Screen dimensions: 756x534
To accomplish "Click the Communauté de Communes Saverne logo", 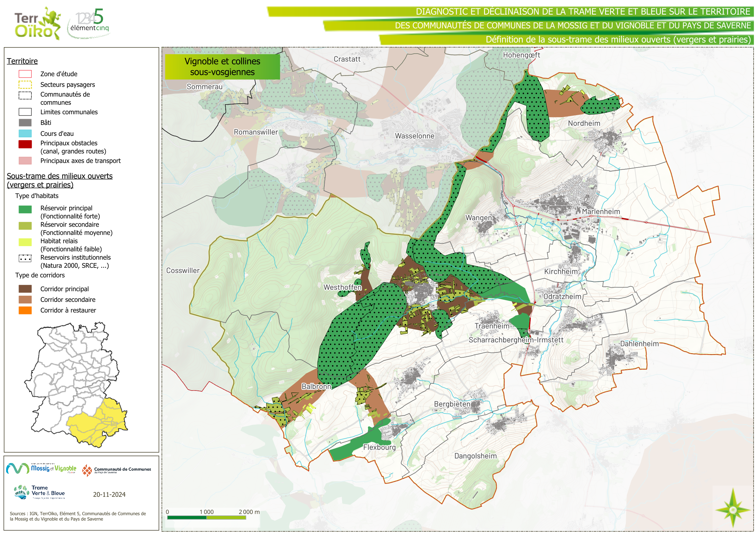I will tap(116, 470).
